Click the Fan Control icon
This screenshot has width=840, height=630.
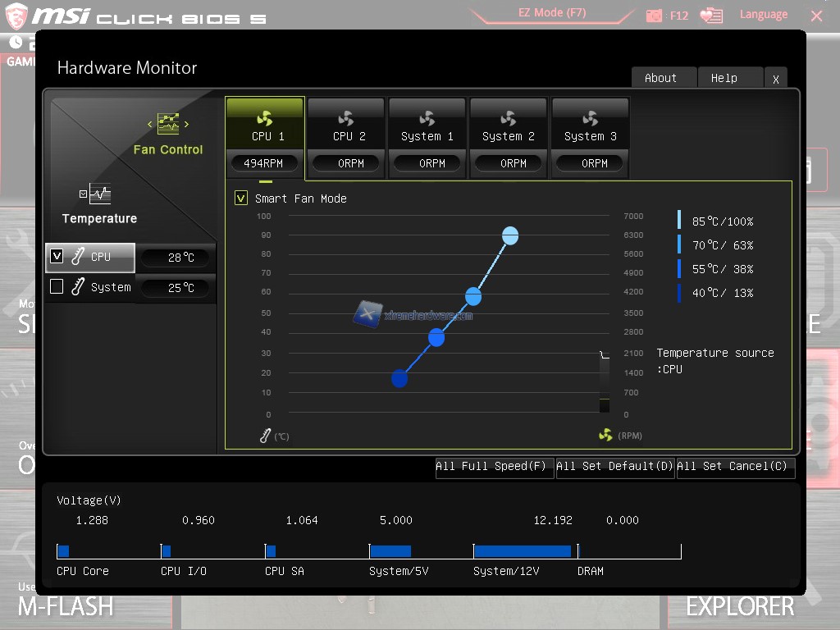(168, 124)
